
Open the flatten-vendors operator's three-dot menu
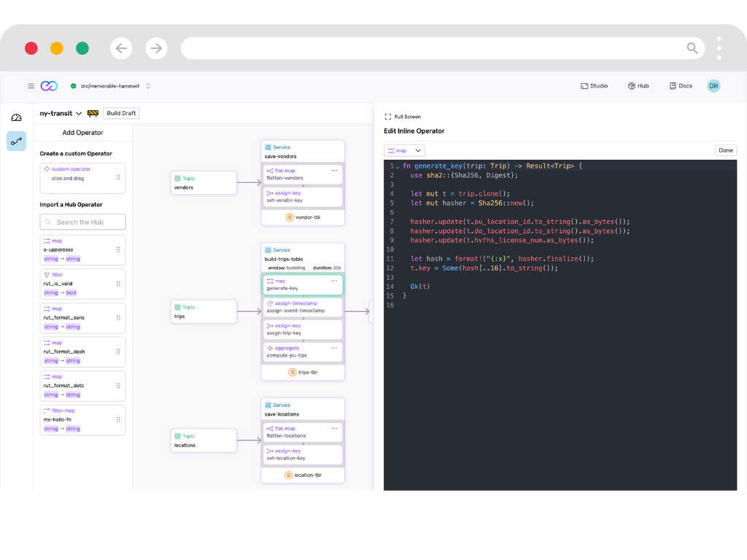(x=334, y=171)
